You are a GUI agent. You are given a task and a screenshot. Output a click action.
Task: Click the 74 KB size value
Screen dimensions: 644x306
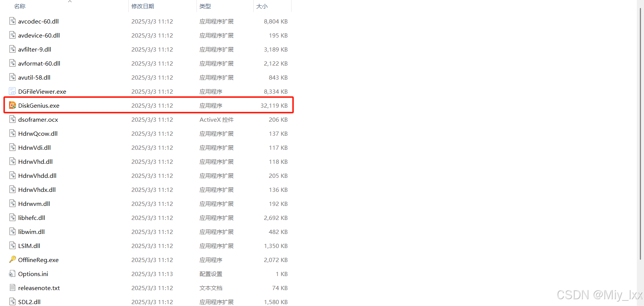[280, 288]
